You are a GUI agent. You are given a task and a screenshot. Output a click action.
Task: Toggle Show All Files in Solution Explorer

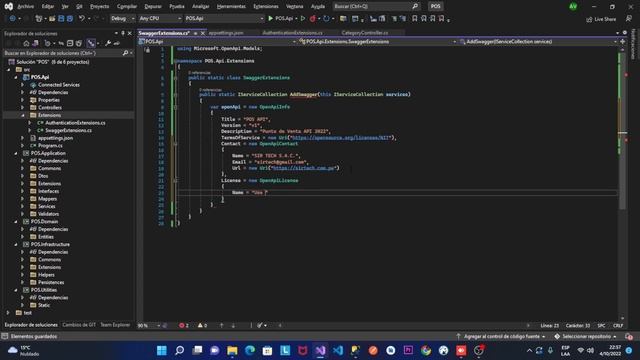(79, 43)
